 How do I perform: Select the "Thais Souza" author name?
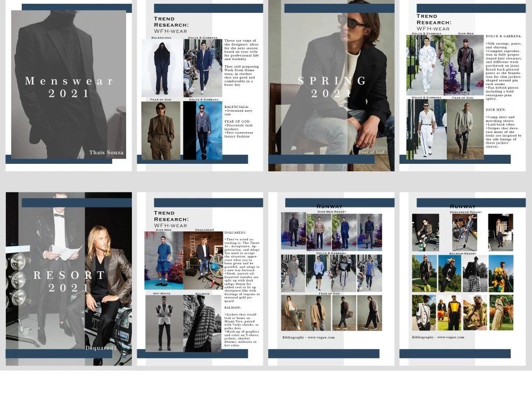click(x=106, y=153)
